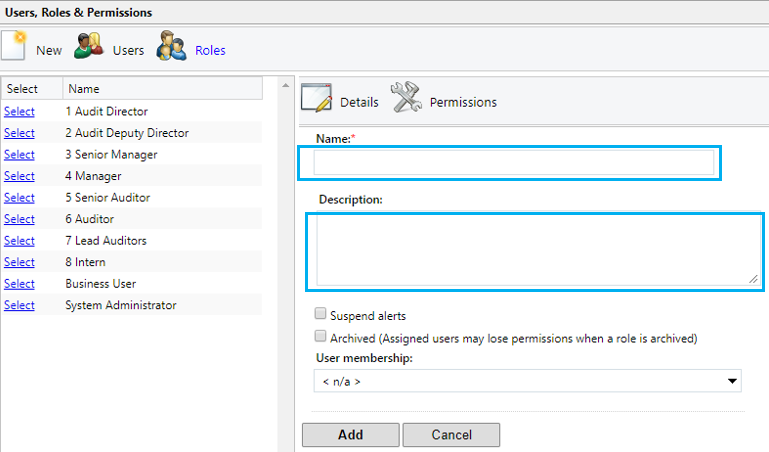The width and height of the screenshot is (769, 452).
Task: Click the Roles people icon
Action: click(x=171, y=46)
